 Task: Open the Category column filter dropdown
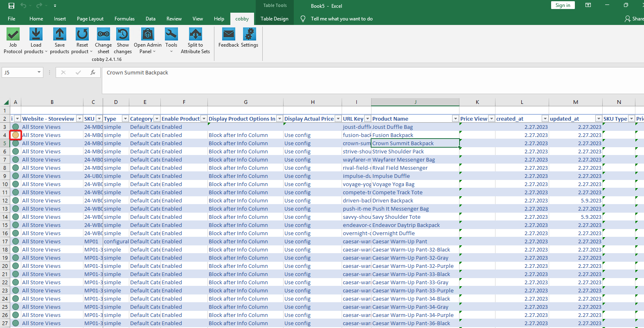point(157,119)
